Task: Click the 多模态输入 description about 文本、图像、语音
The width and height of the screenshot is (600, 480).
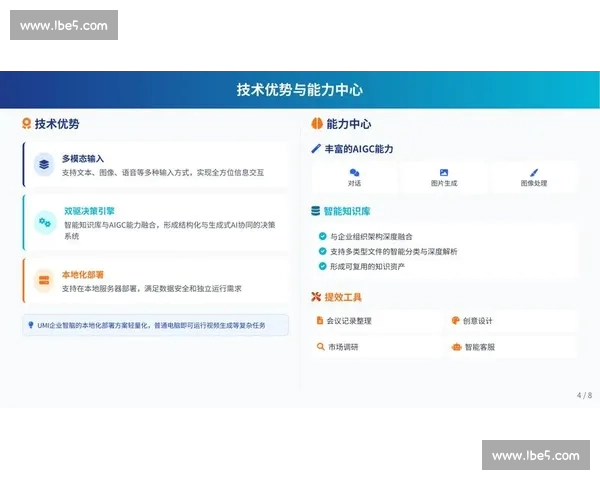Action: [x=163, y=173]
